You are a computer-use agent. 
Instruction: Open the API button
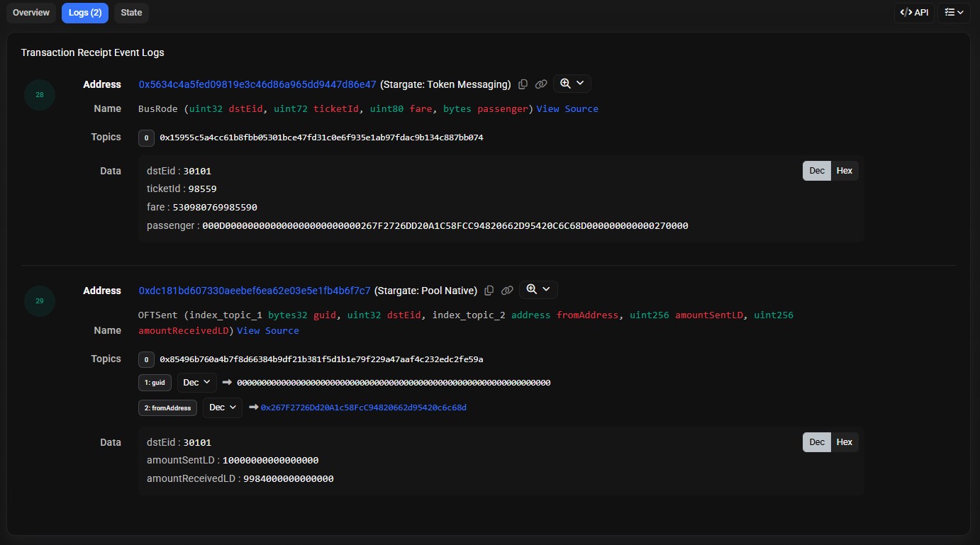tap(914, 13)
